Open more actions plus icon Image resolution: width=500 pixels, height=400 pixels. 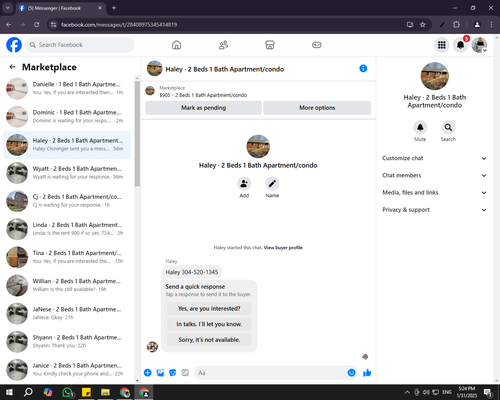148,373
